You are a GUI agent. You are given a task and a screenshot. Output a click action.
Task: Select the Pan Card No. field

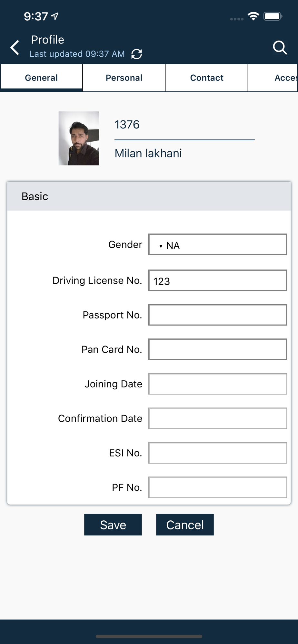(x=218, y=349)
